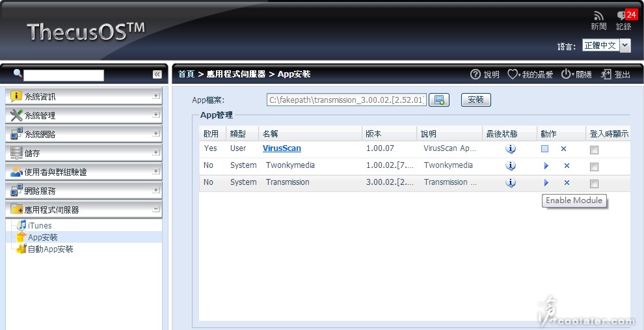Click the VirusScan Ap... description cell
The height and width of the screenshot is (330, 644).
coord(449,148)
